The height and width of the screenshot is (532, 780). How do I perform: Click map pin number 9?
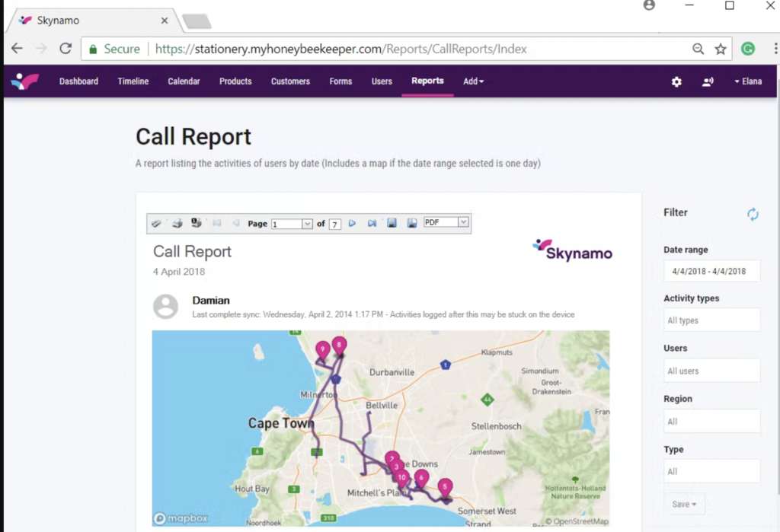pos(322,350)
